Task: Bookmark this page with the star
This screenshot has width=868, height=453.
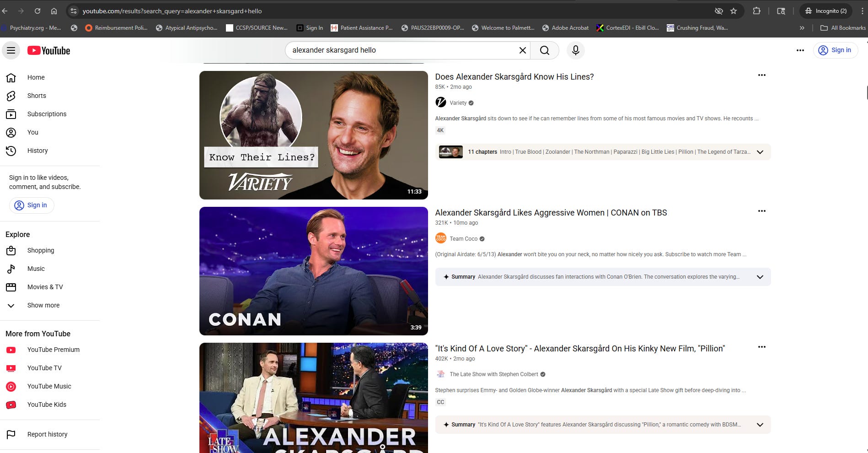Action: (734, 11)
